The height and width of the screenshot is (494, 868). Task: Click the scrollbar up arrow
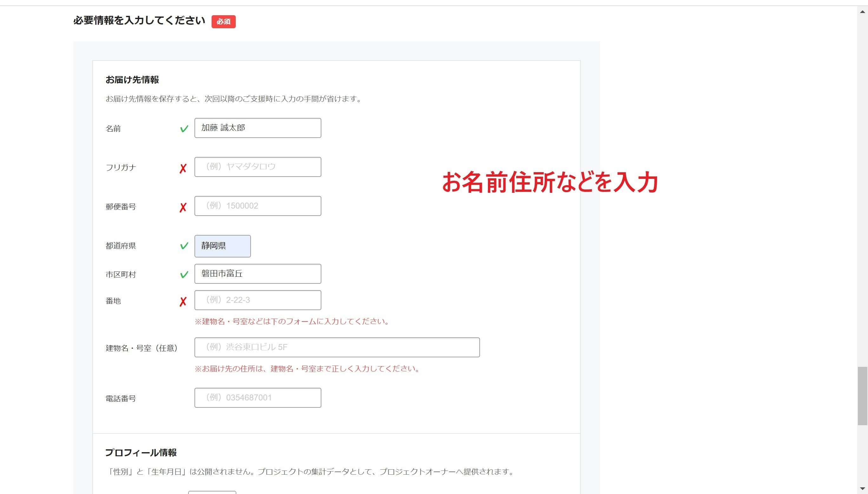tap(862, 12)
